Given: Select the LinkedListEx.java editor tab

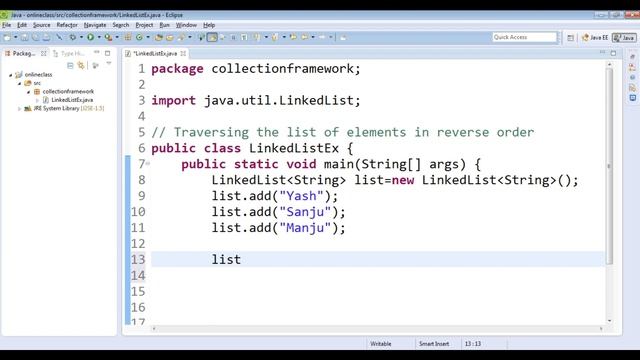Looking at the screenshot, I should click(156, 53).
